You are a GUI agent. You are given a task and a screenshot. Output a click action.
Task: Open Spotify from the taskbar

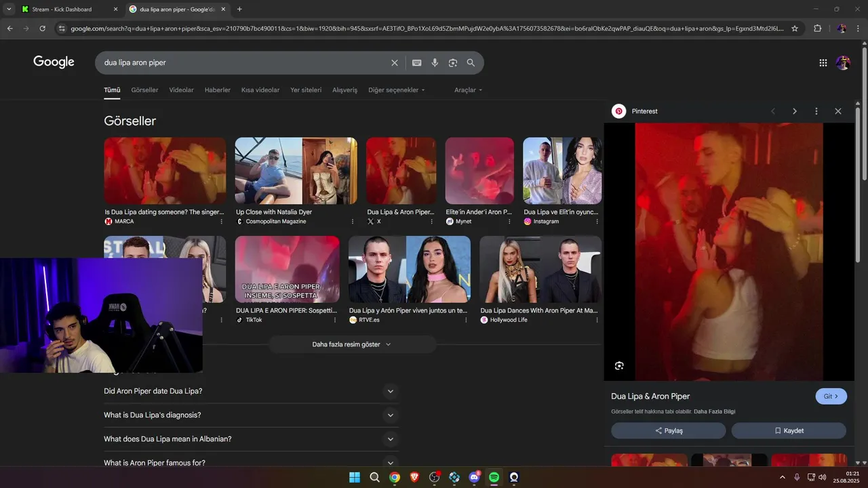pyautogui.click(x=494, y=477)
